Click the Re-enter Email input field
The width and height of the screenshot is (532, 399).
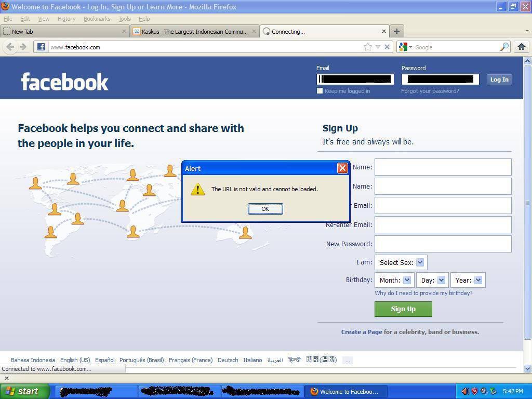(443, 224)
